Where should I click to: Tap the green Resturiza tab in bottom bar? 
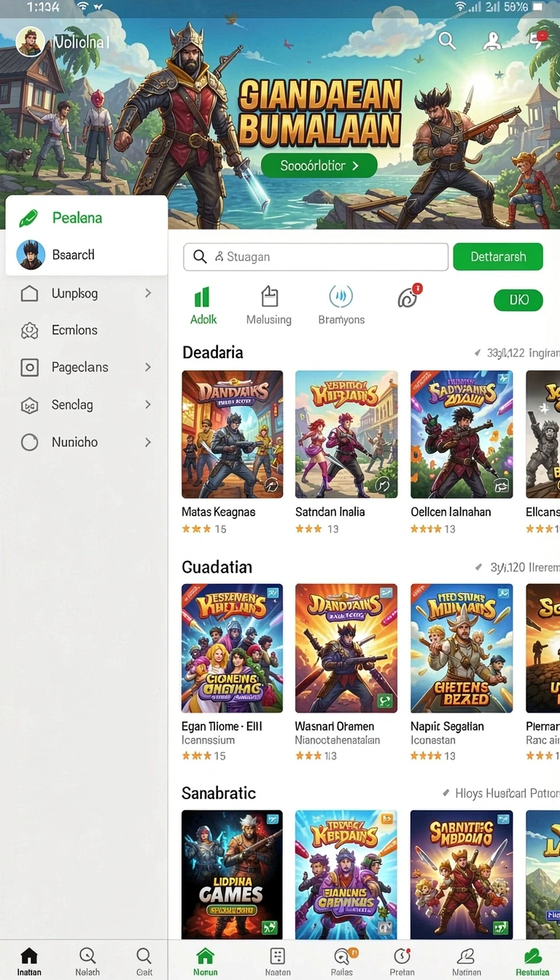click(532, 960)
